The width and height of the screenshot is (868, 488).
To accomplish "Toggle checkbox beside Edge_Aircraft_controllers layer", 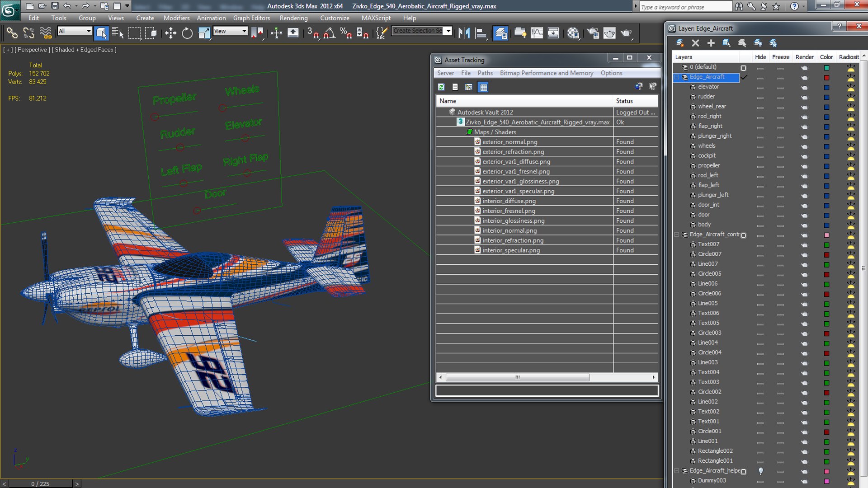I will pos(743,235).
